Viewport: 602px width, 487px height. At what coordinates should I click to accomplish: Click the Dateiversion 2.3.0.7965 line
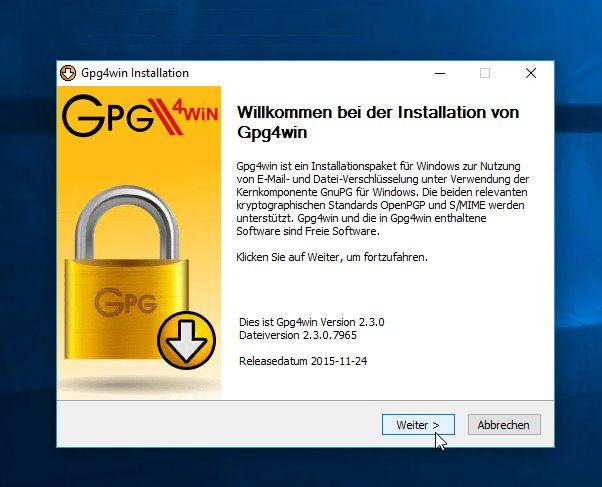pyautogui.click(x=298, y=335)
